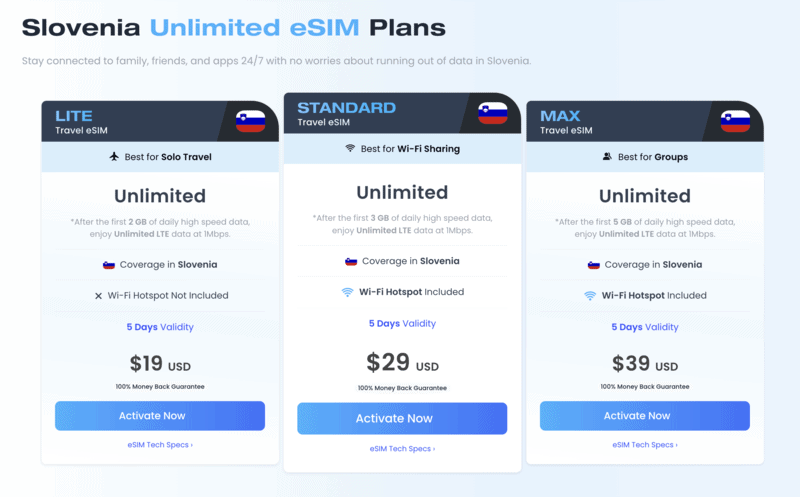
Task: Click the Slovenia flag on STANDARD card header
Action: coord(492,113)
